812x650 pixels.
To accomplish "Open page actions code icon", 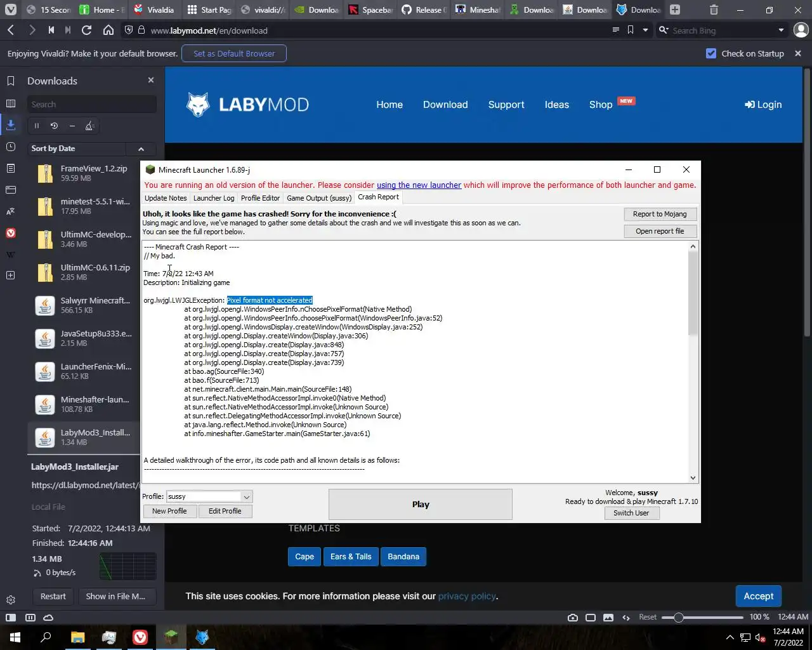I will click(x=626, y=617).
